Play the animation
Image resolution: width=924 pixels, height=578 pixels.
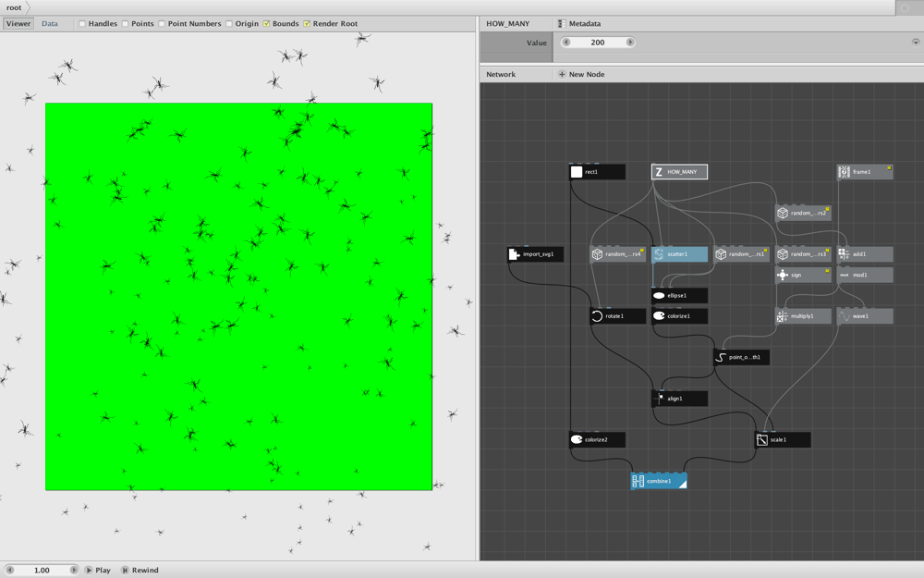(x=98, y=570)
